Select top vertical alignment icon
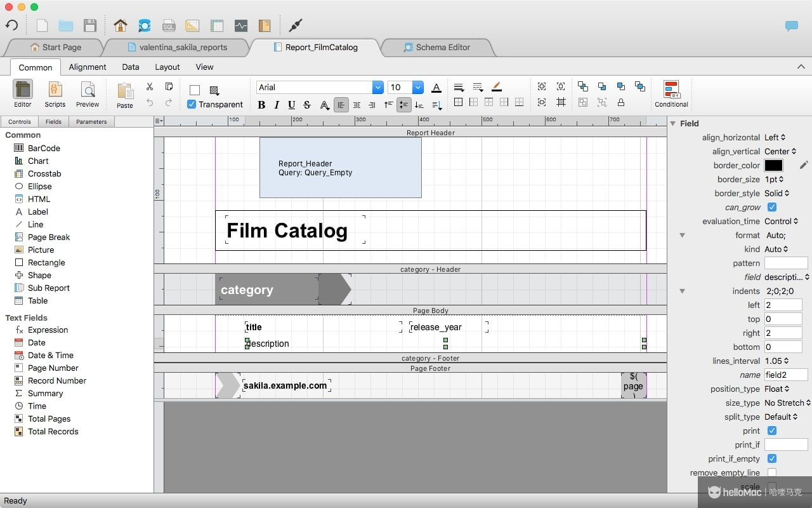812x508 pixels. pos(388,105)
